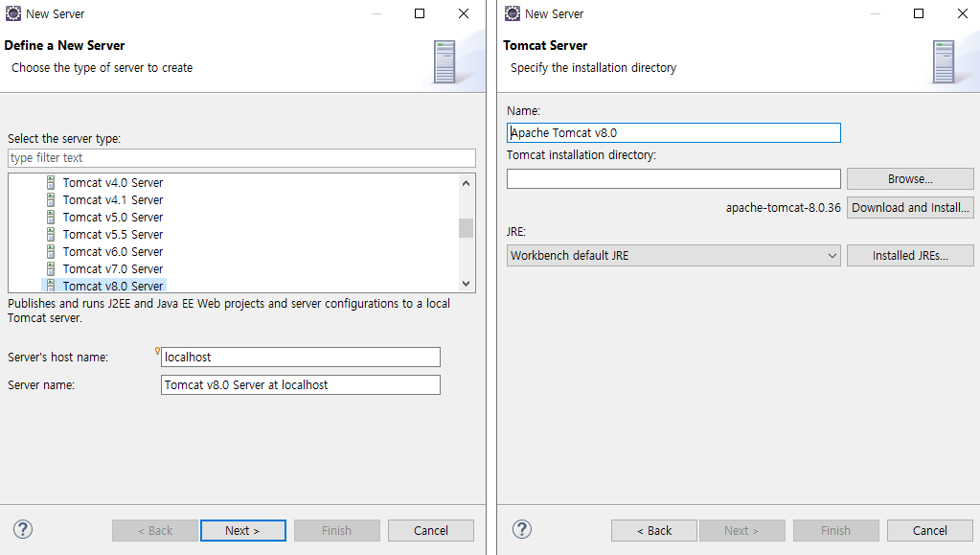Select the Tomcat v5.5 Server row

(x=112, y=235)
